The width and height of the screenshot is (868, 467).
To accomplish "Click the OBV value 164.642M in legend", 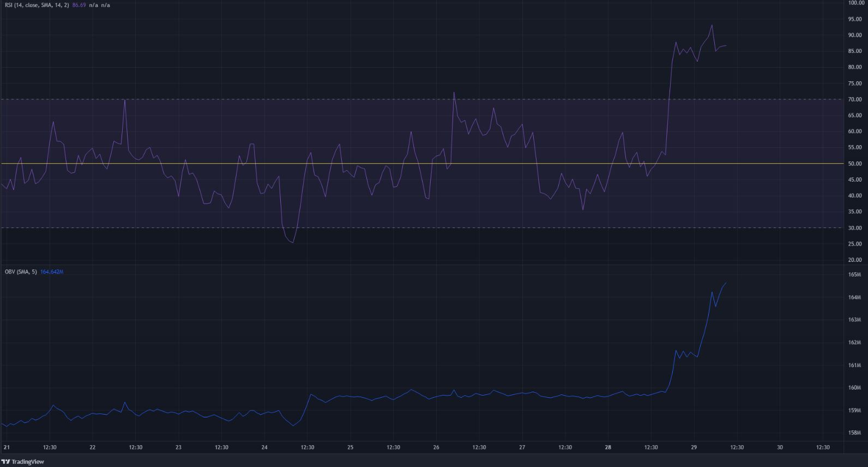I will [52, 272].
